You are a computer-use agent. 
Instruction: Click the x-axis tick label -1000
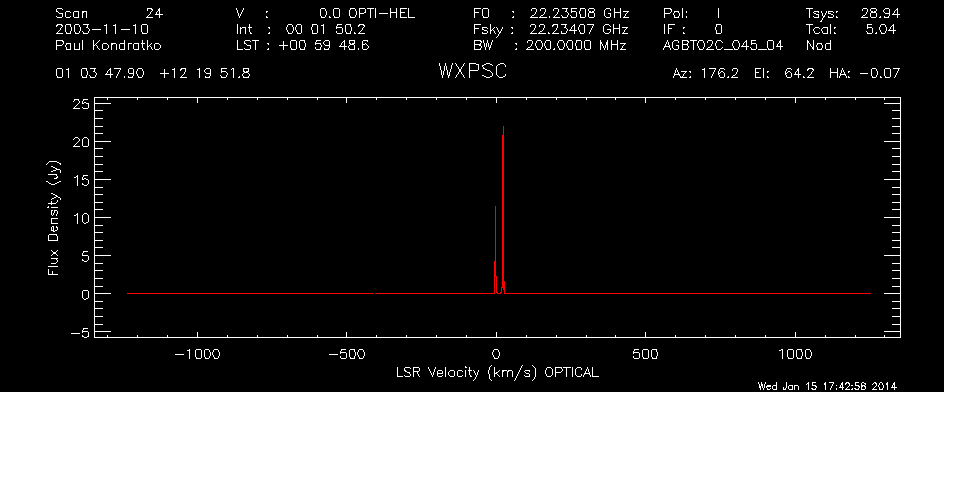tap(197, 354)
